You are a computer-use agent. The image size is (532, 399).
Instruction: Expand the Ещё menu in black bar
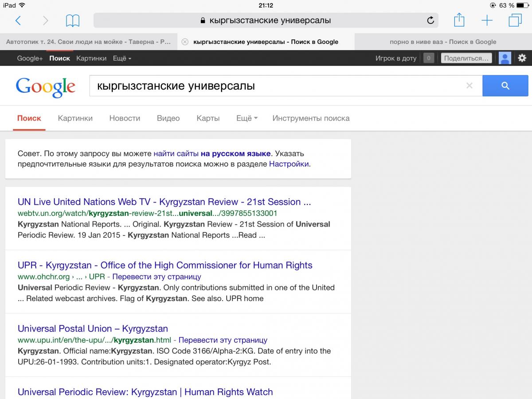point(122,58)
